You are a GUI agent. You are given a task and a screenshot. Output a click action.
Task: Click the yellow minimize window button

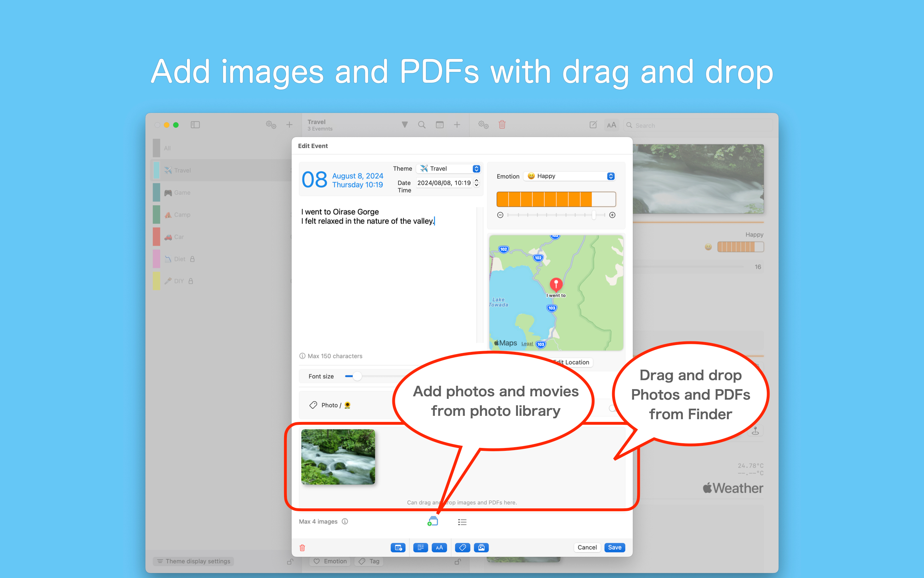tap(166, 125)
